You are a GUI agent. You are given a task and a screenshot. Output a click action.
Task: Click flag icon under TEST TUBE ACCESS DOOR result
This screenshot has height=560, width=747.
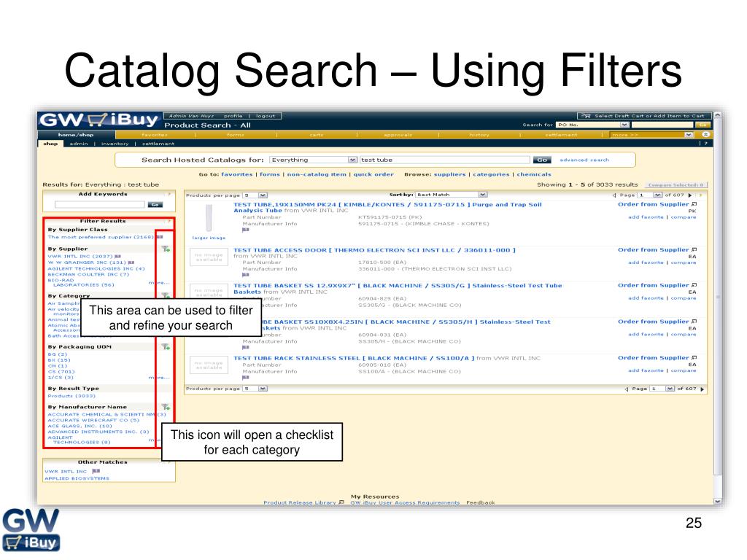[245, 275]
